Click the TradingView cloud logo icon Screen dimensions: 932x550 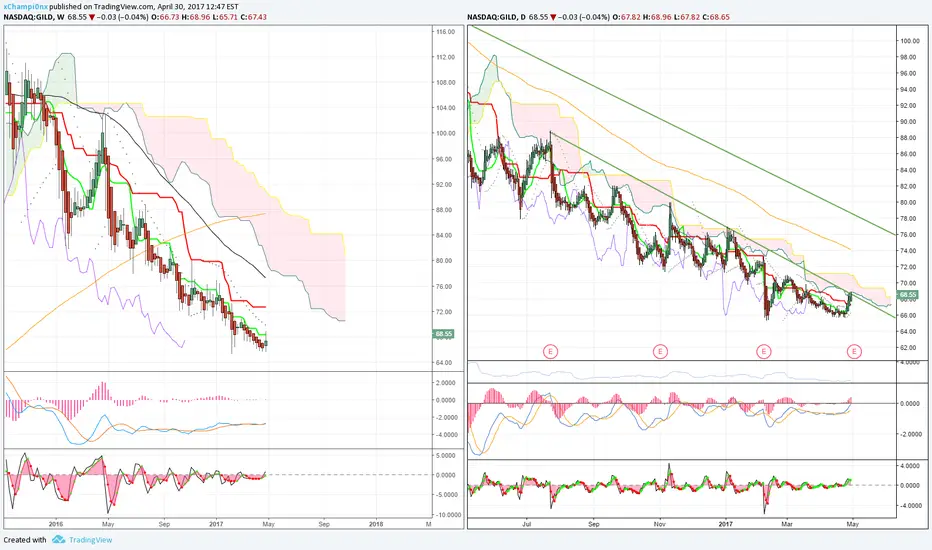(58, 539)
